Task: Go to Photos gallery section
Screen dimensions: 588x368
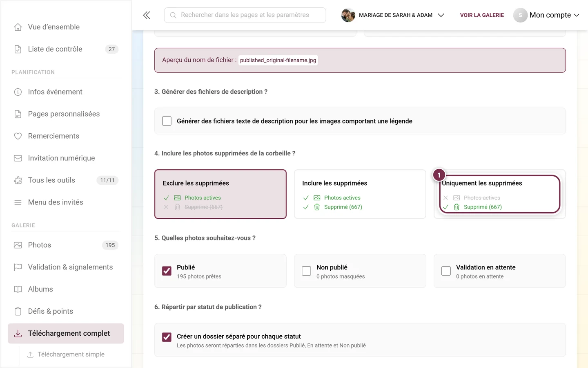Action: click(66, 245)
